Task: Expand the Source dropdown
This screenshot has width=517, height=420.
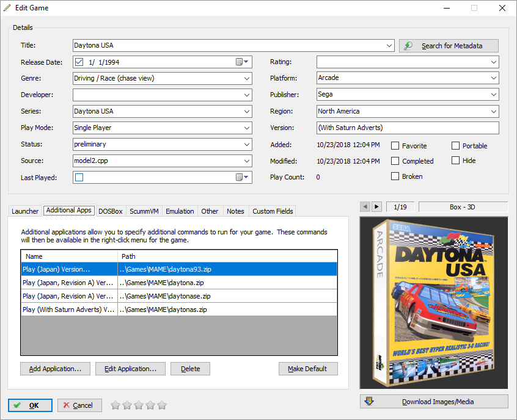Action: [x=247, y=161]
